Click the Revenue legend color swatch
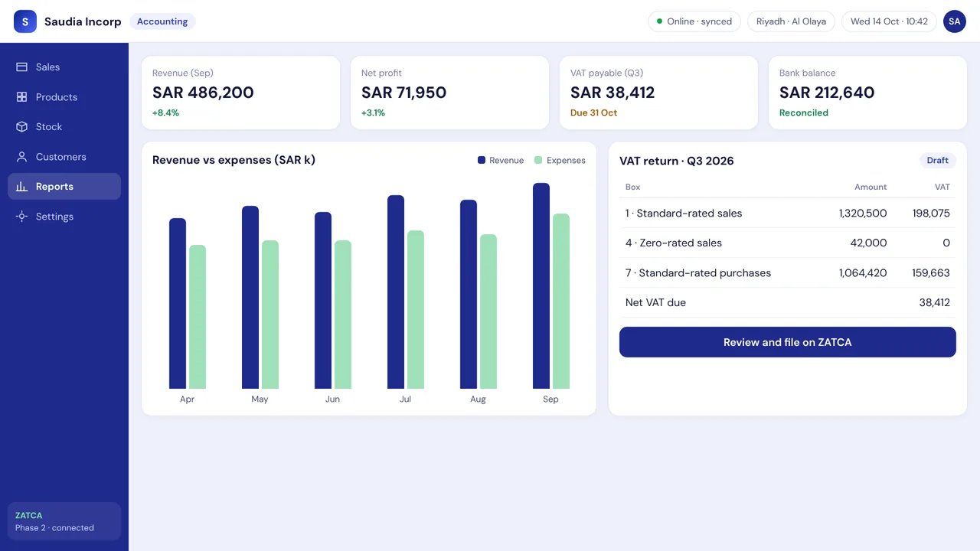This screenshot has width=980, height=551. (482, 161)
